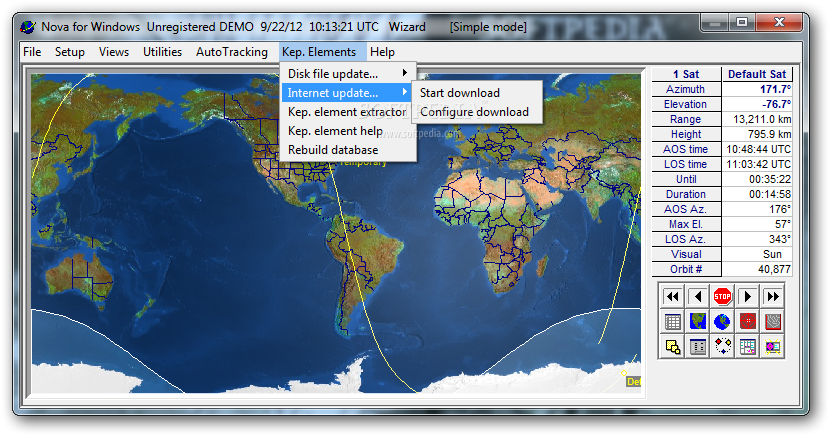Click the Elevation row label
830x436 pixels.
point(686,104)
